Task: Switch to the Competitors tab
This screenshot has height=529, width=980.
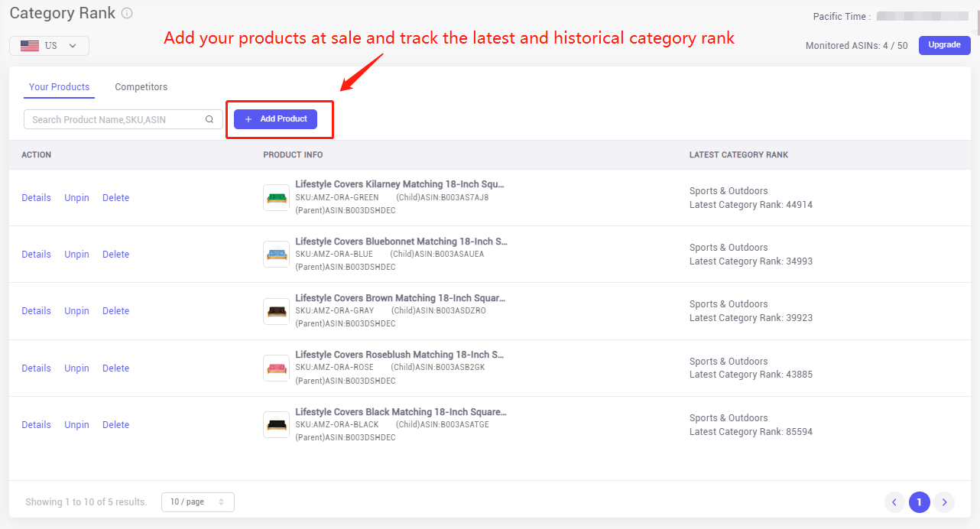Action: pos(141,87)
